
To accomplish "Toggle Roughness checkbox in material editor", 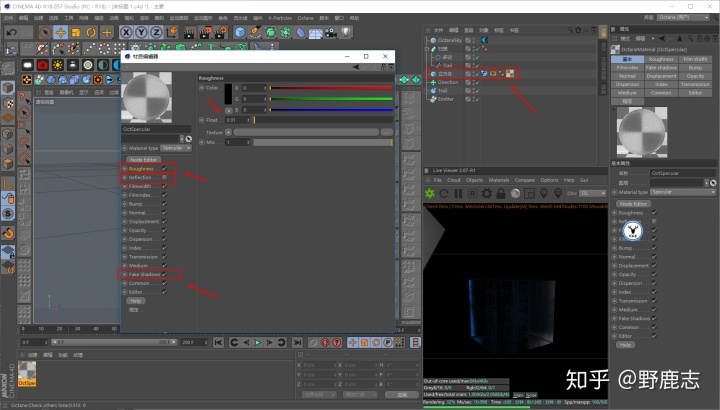I will (x=164, y=168).
